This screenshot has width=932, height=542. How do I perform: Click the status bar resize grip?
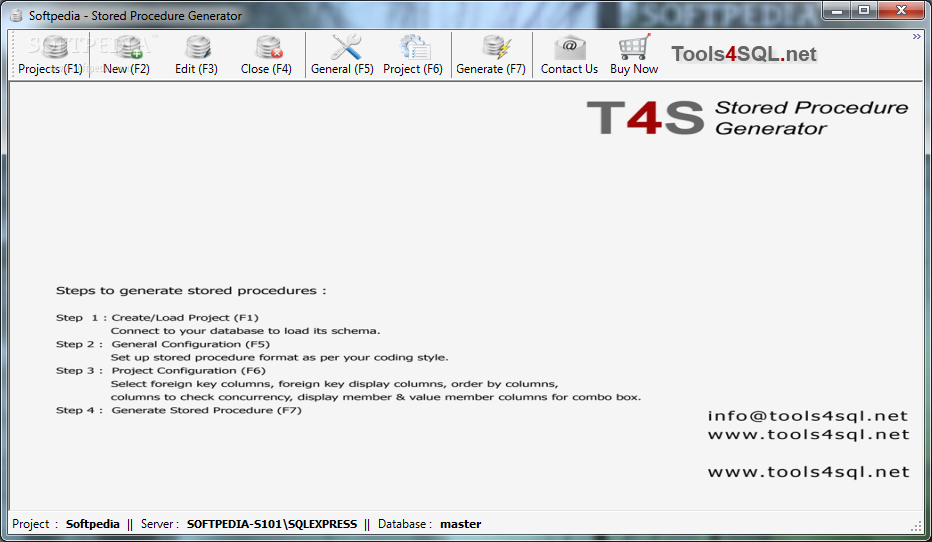click(916, 526)
